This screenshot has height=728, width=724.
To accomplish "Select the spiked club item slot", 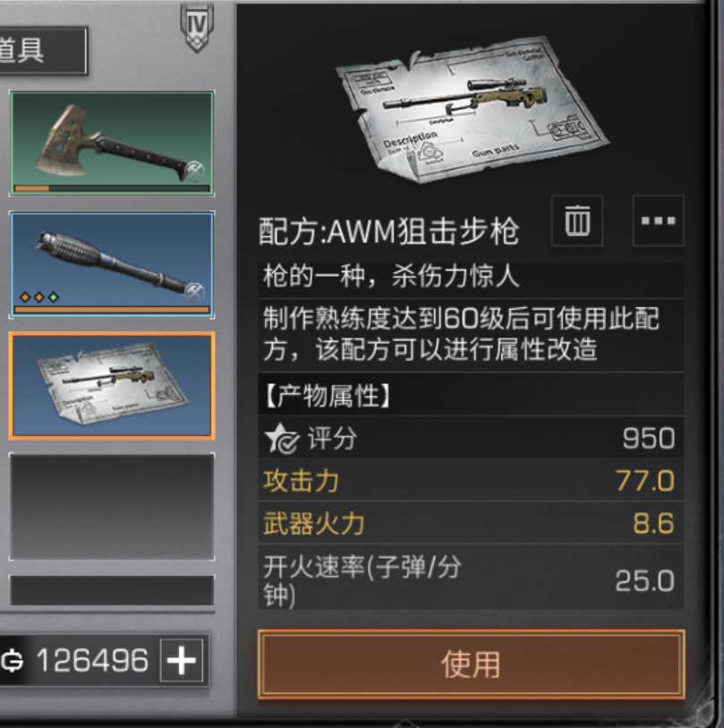I will pos(112,264).
